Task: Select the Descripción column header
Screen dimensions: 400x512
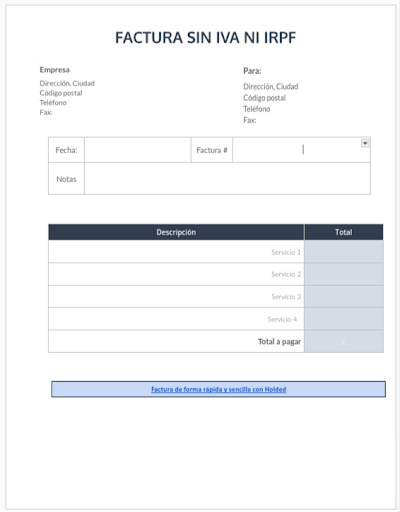Action: coord(176,232)
